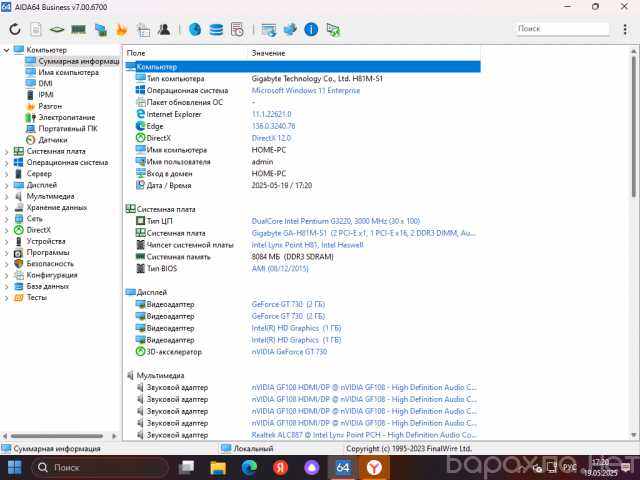The image size is (640, 480).
Task: Expand the Сеть tree node
Action: click(x=6, y=219)
